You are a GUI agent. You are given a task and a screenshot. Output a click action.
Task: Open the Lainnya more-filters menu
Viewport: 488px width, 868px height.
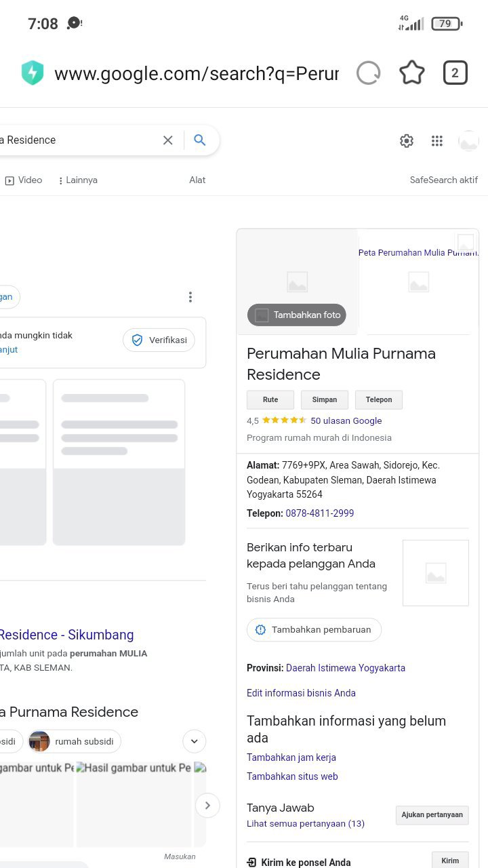[x=78, y=180]
